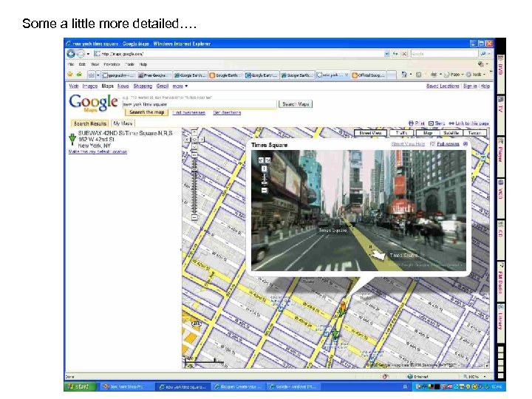This screenshot has height=399, width=532.
Task: Open the address bar history dropdown arrow
Action: tap(386, 54)
